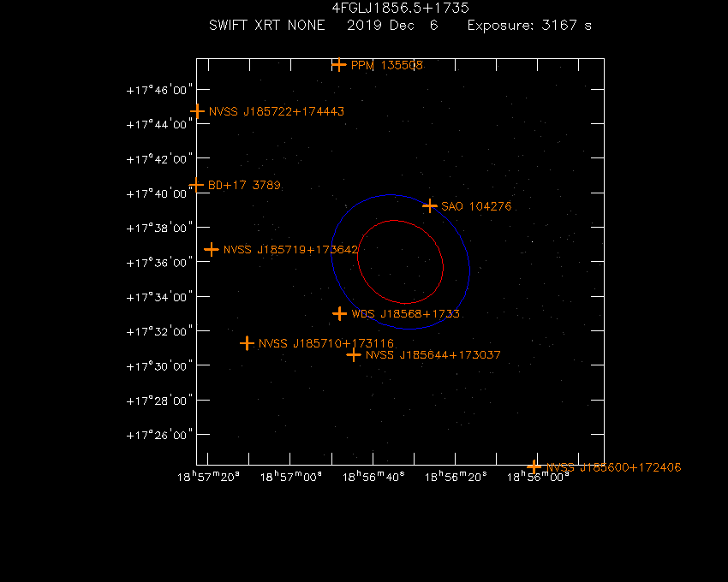Click the +17°36'00" declination label
Screen dimensions: 728x582
point(159,263)
